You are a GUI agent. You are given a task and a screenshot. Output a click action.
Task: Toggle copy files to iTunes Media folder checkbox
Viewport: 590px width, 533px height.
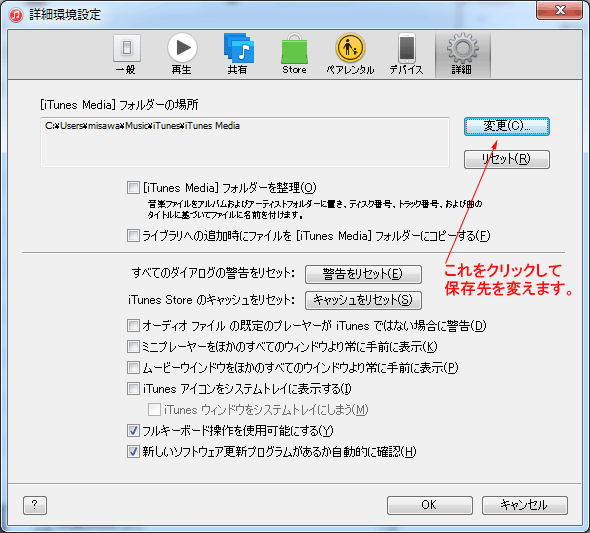pos(133,236)
